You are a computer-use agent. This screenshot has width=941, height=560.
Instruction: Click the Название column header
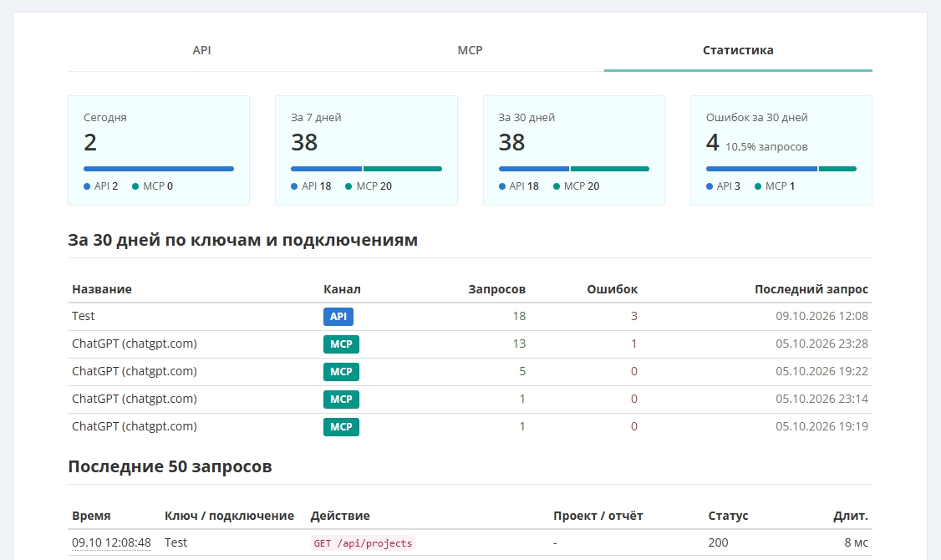point(102,289)
